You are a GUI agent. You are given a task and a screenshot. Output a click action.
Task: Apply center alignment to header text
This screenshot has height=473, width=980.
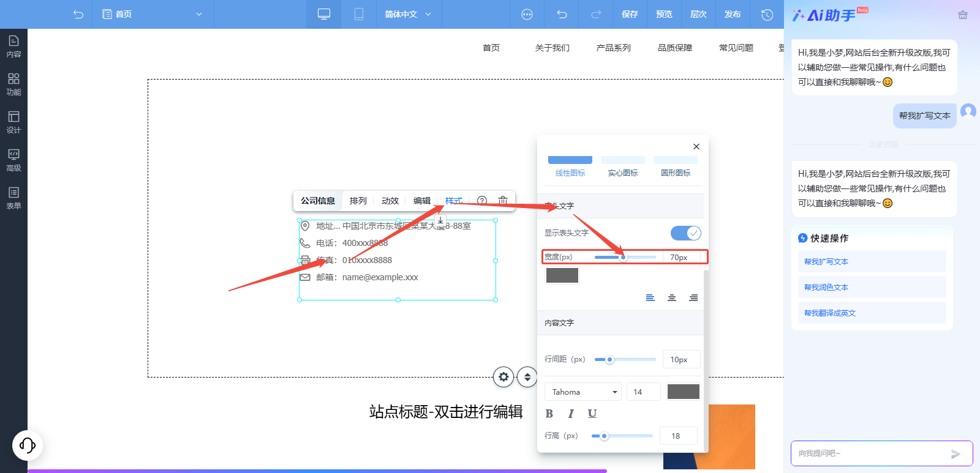coord(672,297)
